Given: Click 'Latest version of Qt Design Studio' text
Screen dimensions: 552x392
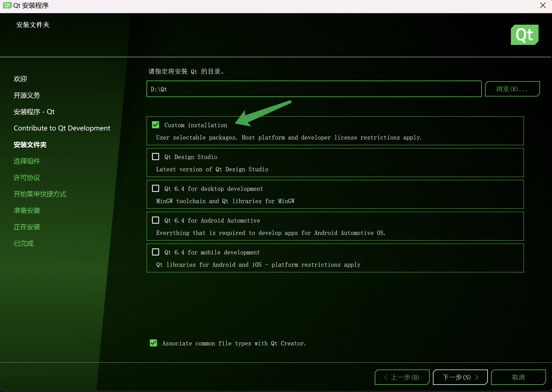Looking at the screenshot, I should [212, 169].
